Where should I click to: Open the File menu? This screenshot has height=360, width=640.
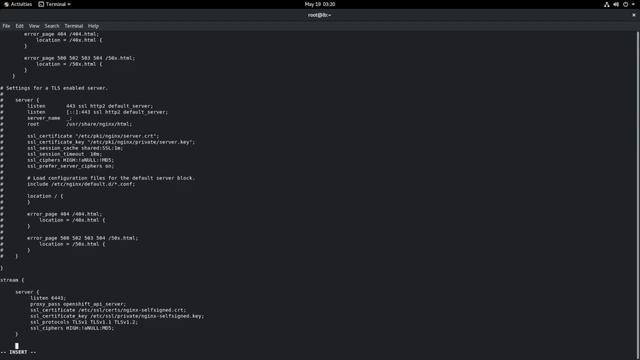tap(6, 26)
